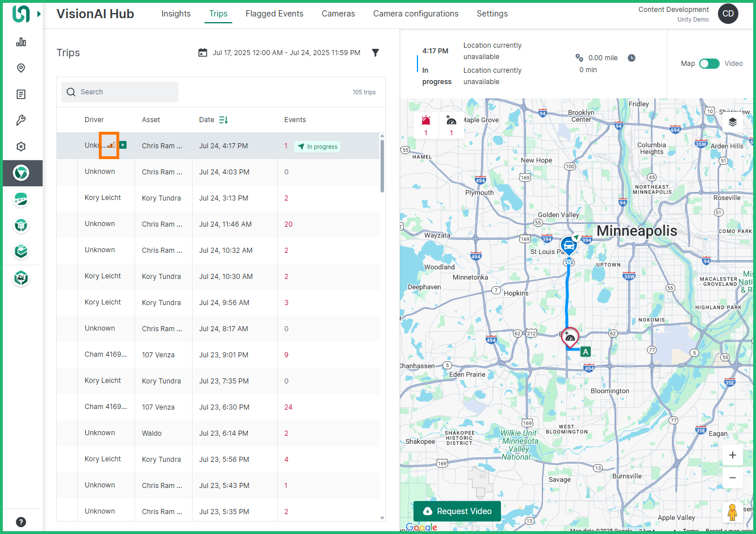Select the VisionAI Hub app icon in sidebar
756x534 pixels.
21,173
